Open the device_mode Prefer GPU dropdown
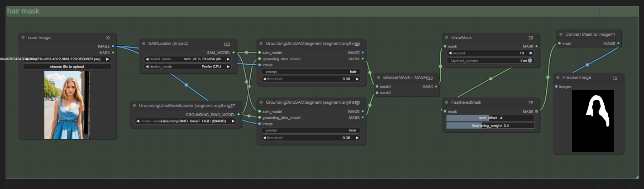This screenshot has width=644, height=189. [x=187, y=67]
